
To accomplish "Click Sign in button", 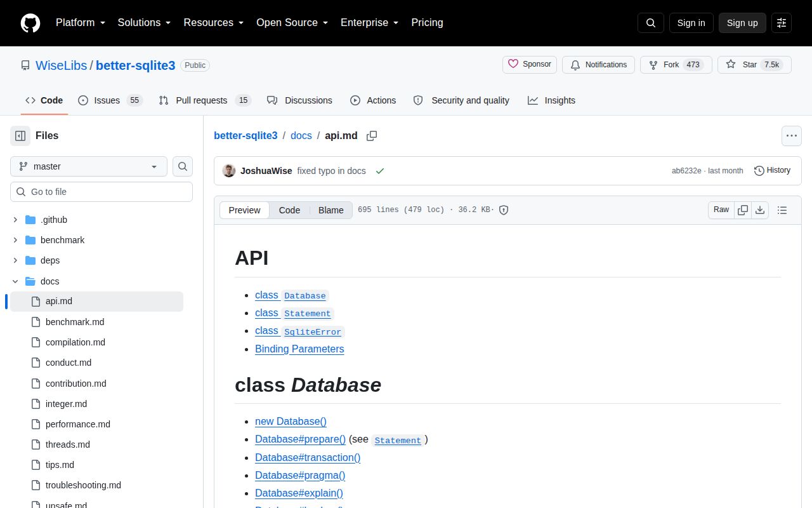I will (691, 23).
